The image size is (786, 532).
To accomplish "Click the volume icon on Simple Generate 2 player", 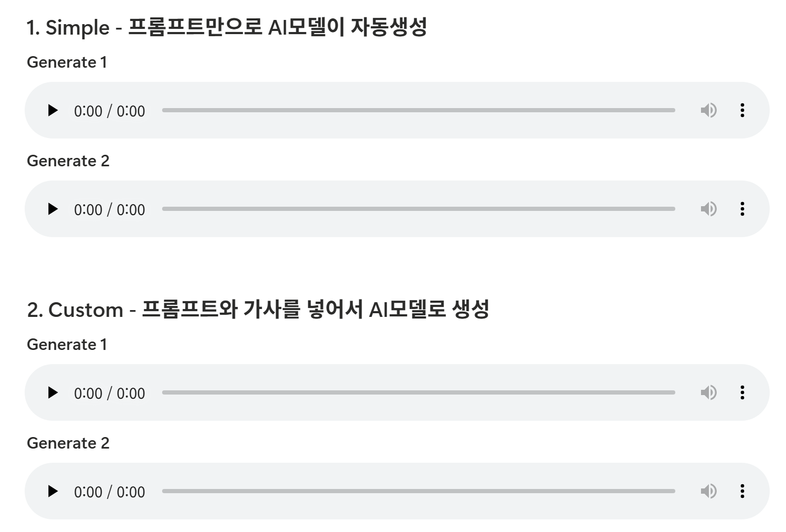I will [x=709, y=209].
